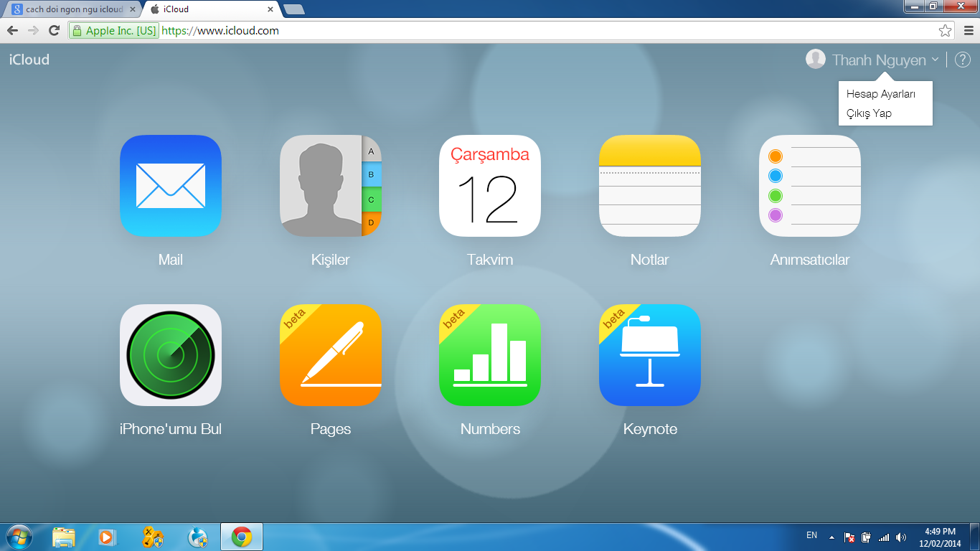Image resolution: width=980 pixels, height=551 pixels.
Task: Click the Chrome forward arrow
Action: [x=33, y=31]
